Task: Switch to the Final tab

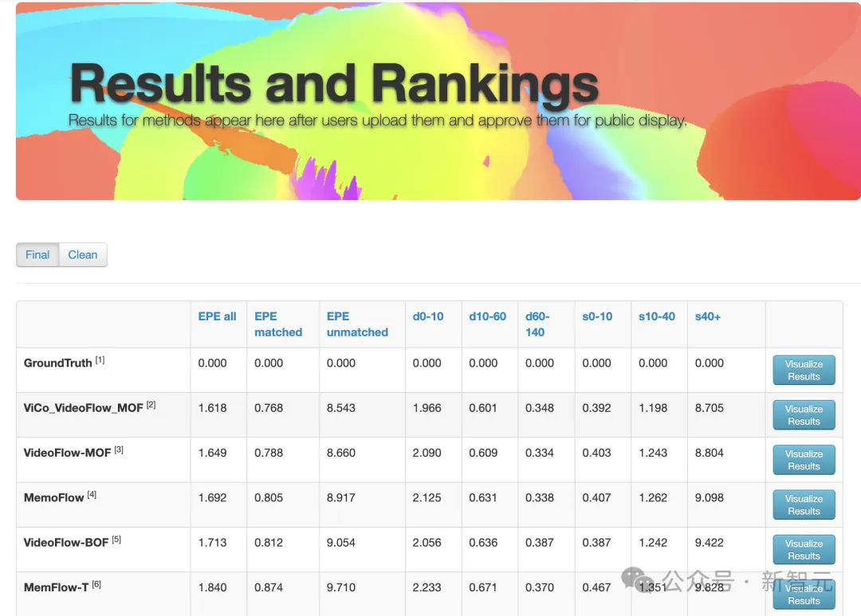Action: [x=37, y=255]
